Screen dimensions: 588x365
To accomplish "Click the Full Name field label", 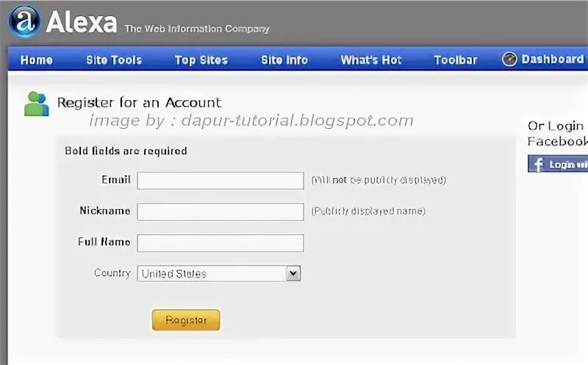I will tap(104, 241).
